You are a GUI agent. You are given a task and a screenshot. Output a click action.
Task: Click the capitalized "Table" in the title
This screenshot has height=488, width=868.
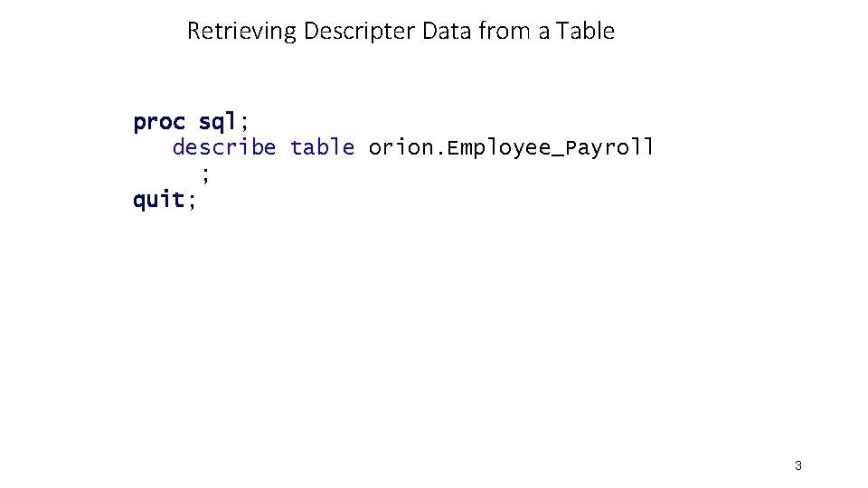(586, 32)
